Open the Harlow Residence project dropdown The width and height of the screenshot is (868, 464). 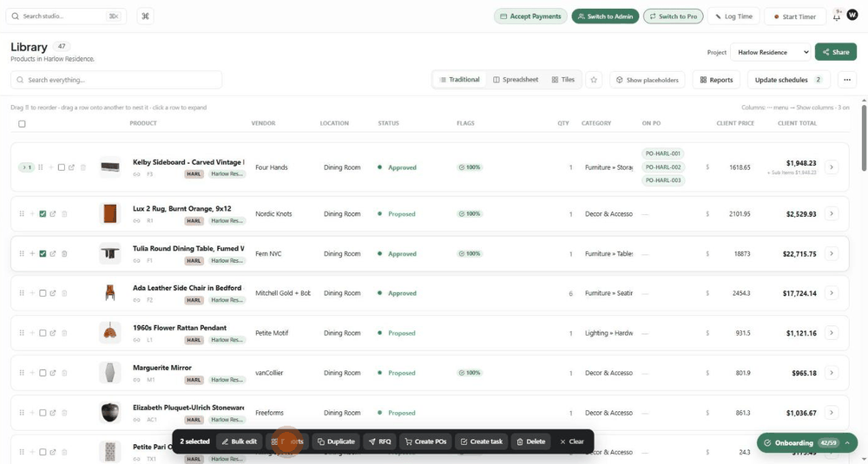coord(771,52)
